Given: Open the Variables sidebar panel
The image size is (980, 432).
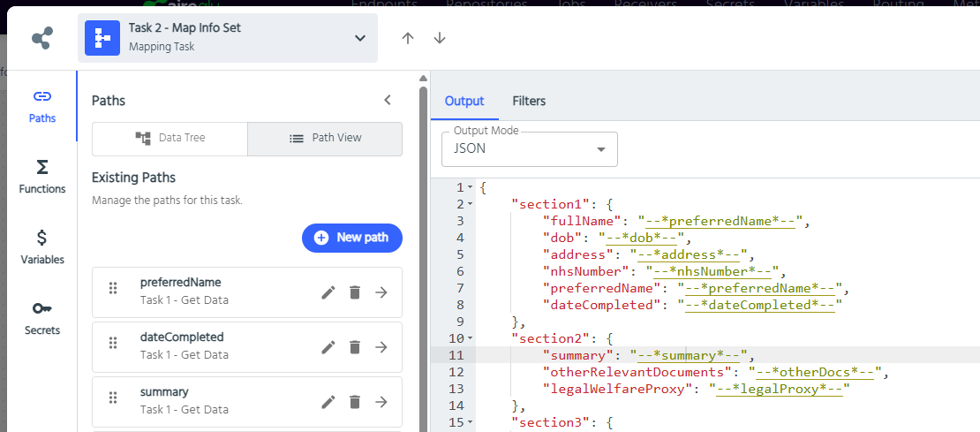Looking at the screenshot, I should click(41, 247).
